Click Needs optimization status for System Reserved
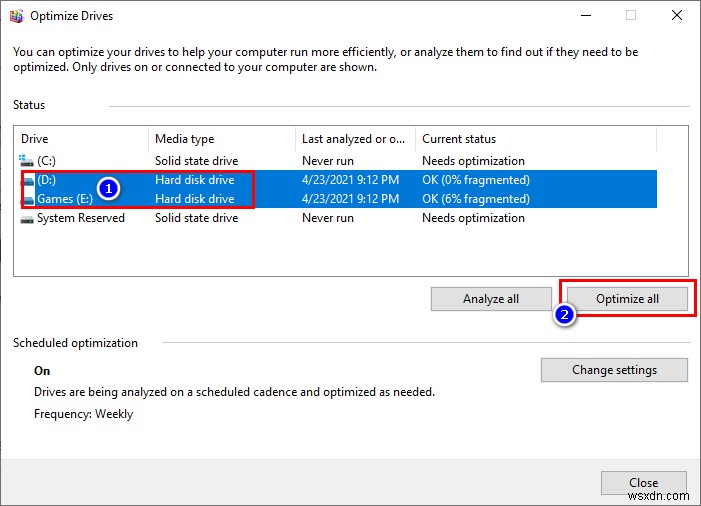 click(x=473, y=218)
